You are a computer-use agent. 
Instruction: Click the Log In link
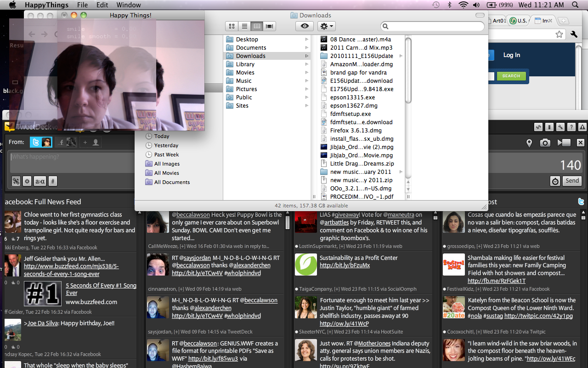(x=511, y=55)
